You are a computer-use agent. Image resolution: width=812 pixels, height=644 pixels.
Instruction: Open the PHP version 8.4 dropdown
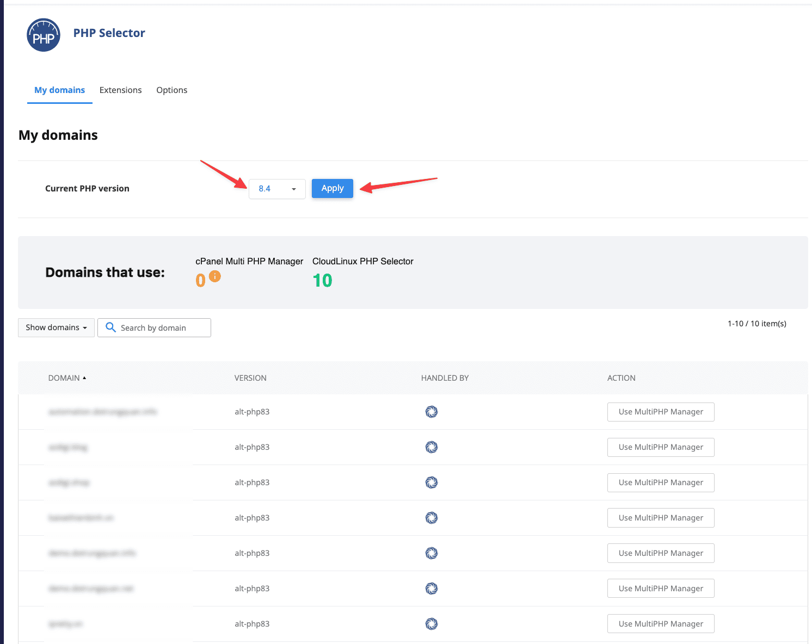point(277,189)
